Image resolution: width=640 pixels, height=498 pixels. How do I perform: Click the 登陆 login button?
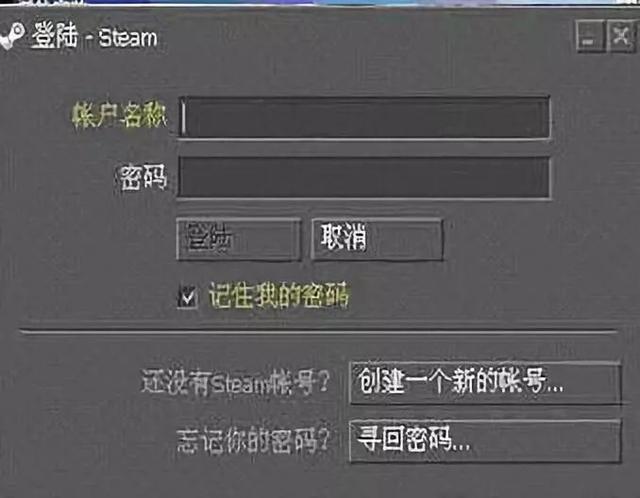click(x=239, y=239)
